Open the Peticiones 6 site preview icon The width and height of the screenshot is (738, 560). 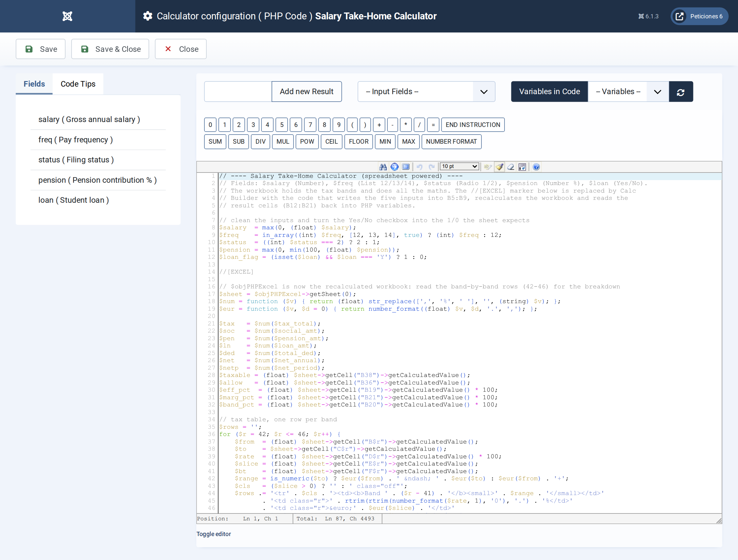pos(680,16)
